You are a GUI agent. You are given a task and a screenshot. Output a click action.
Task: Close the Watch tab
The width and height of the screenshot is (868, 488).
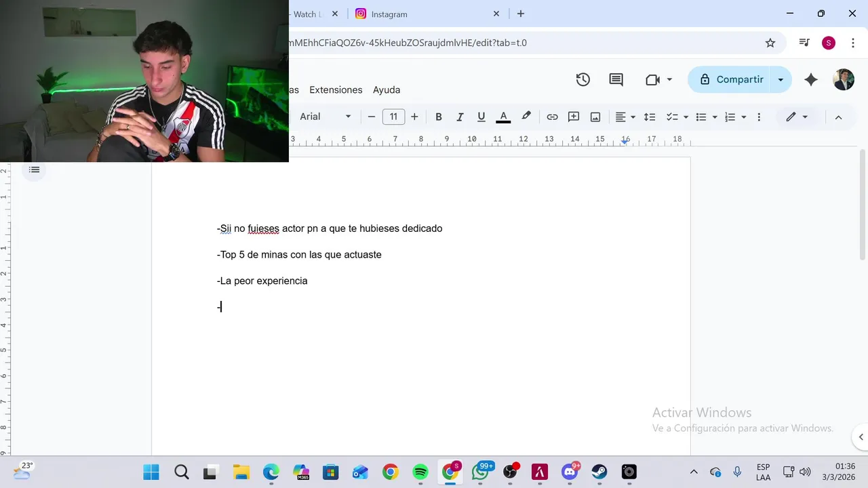334,14
